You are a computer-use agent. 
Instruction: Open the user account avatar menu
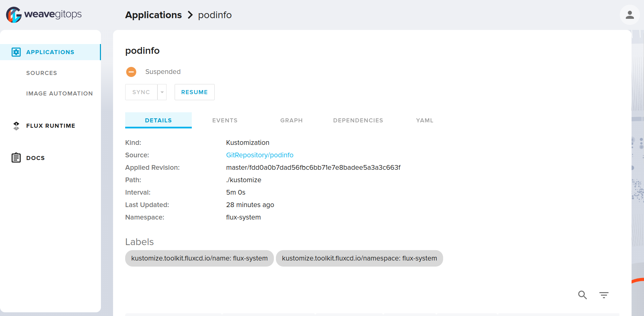pyautogui.click(x=630, y=15)
